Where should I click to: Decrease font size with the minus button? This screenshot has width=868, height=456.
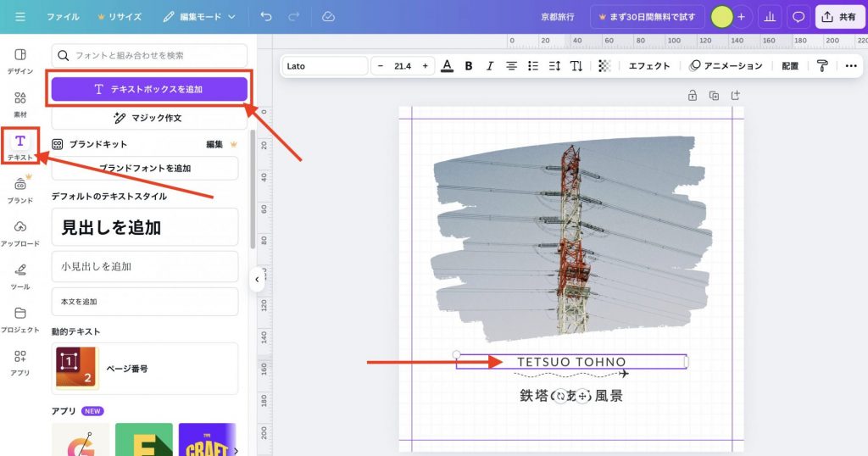[x=381, y=66]
